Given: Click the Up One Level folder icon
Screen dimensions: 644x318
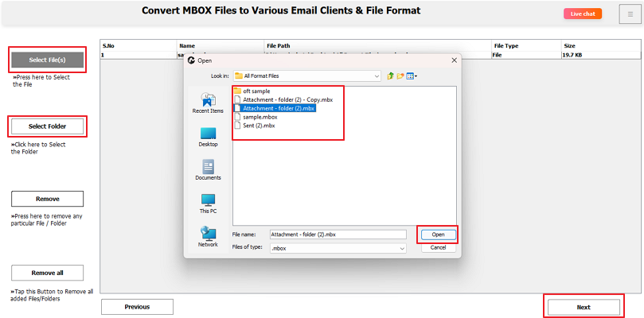Looking at the screenshot, I should (390, 76).
